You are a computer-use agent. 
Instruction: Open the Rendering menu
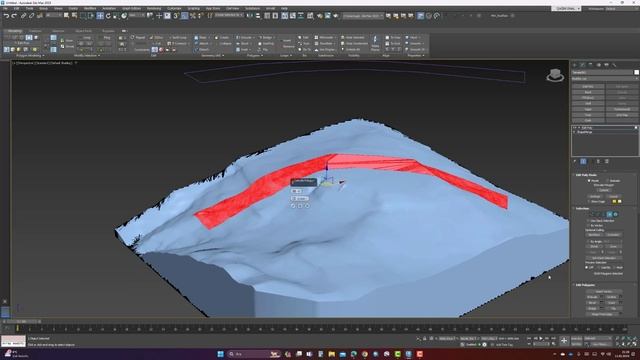coord(154,8)
